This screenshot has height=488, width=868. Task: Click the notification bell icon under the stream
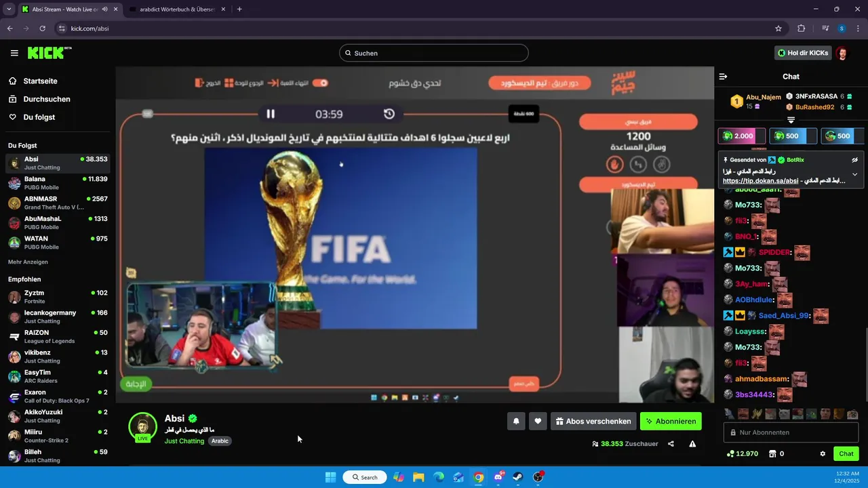pos(516,421)
